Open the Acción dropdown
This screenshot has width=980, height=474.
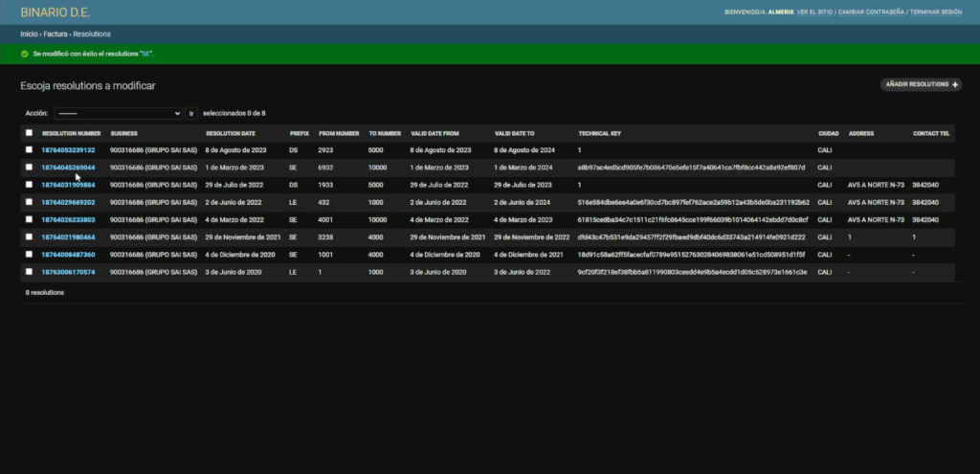tap(118, 113)
